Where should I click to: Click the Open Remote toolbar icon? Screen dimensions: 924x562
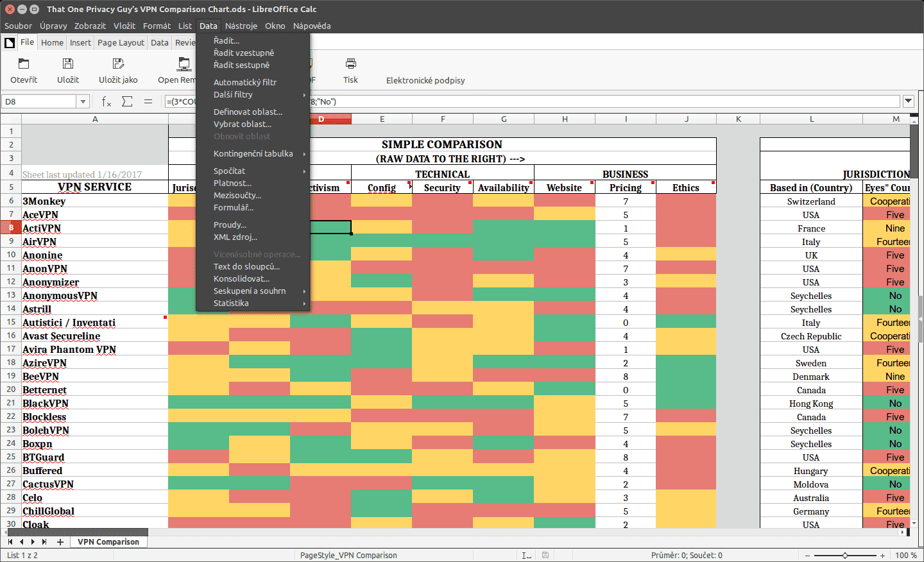pos(184,64)
